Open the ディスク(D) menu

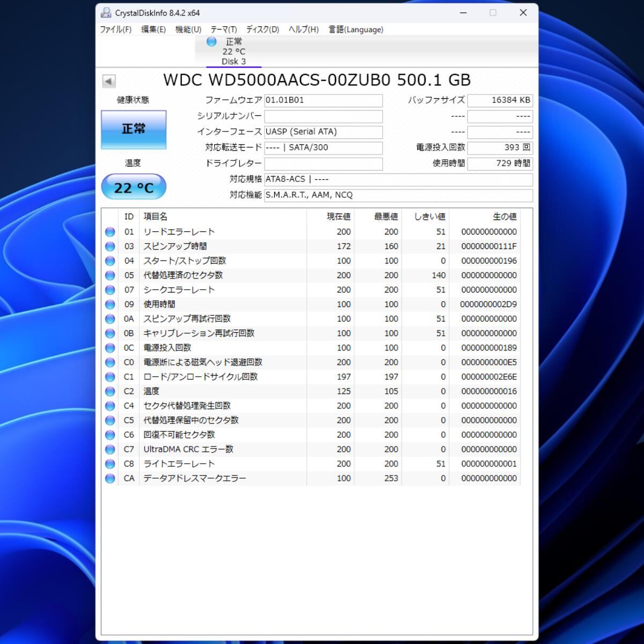tap(262, 30)
